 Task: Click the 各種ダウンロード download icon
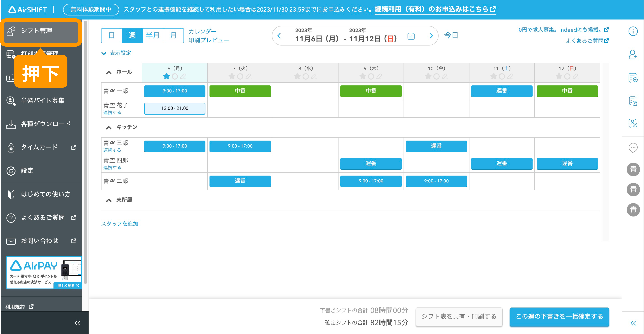pos(11,124)
